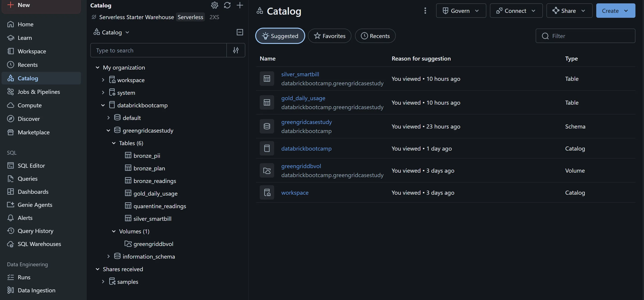Viewport: 644px width, 300px height.
Task: Open the Govern dropdown
Action: (461, 11)
